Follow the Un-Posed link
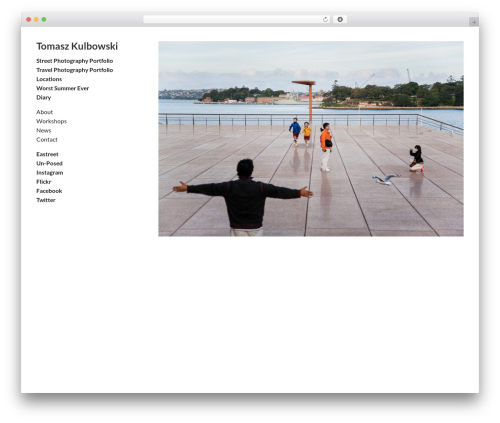 (x=49, y=163)
